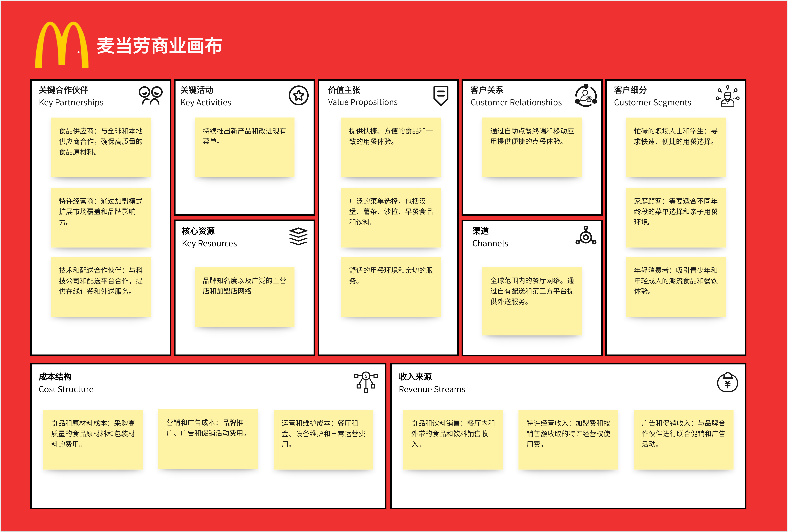Image resolution: width=788 pixels, height=532 pixels.
Task: Open the 关键合作伙伴 section heading
Action: click(x=63, y=90)
